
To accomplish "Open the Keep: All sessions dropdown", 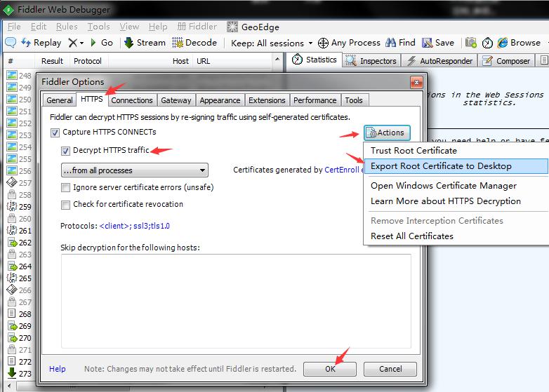I will (272, 43).
